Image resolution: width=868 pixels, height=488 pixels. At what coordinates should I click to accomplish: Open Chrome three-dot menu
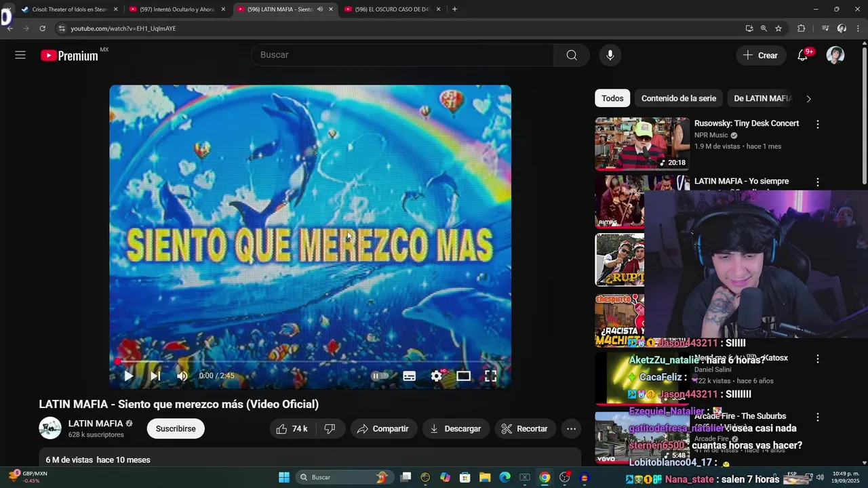click(859, 28)
